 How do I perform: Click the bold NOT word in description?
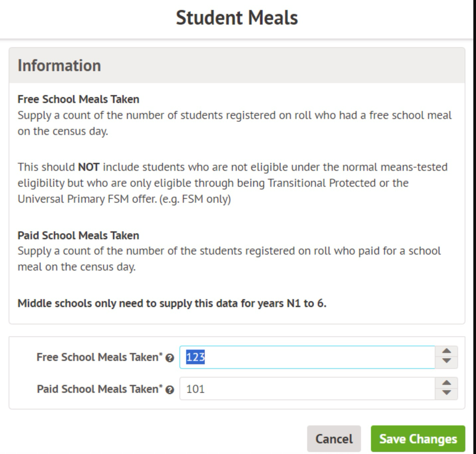(88, 167)
